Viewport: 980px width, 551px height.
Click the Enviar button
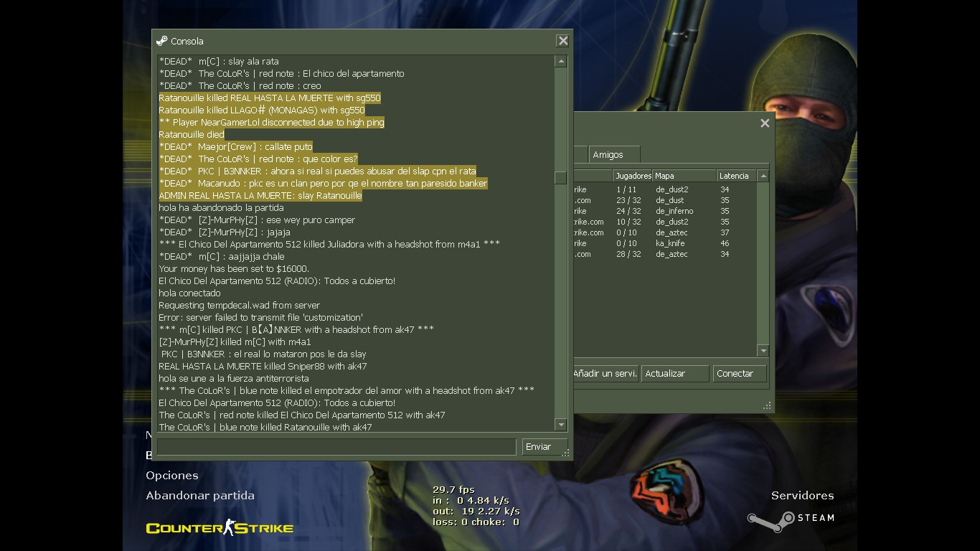click(x=545, y=446)
